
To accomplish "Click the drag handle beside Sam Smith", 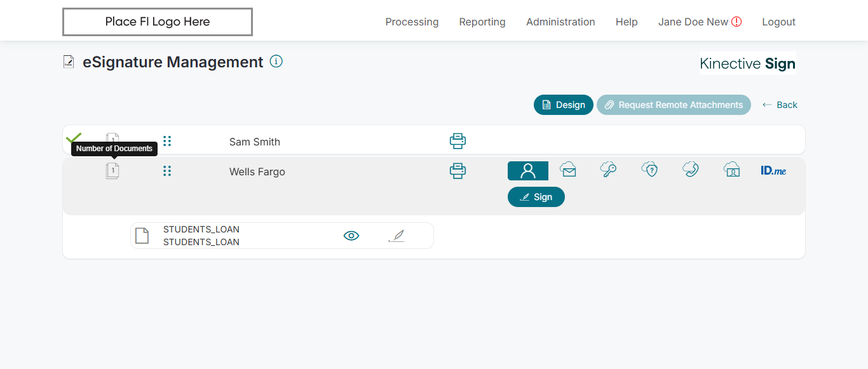I will [x=167, y=141].
